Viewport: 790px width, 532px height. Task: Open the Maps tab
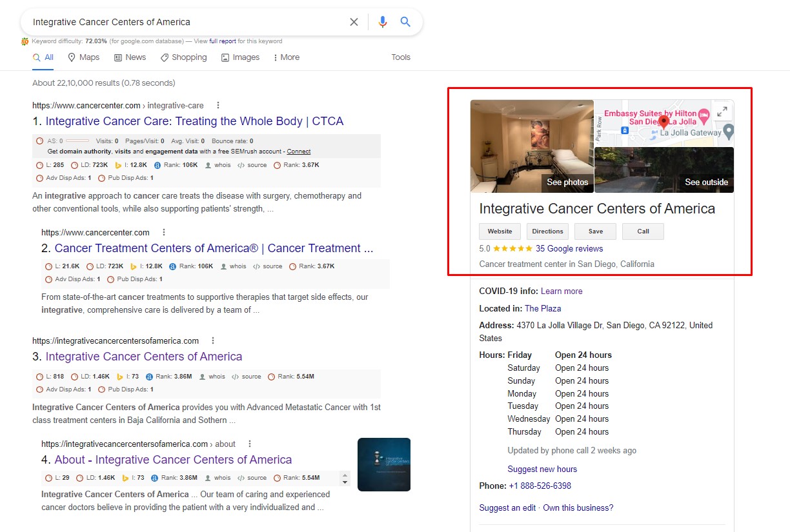83,57
